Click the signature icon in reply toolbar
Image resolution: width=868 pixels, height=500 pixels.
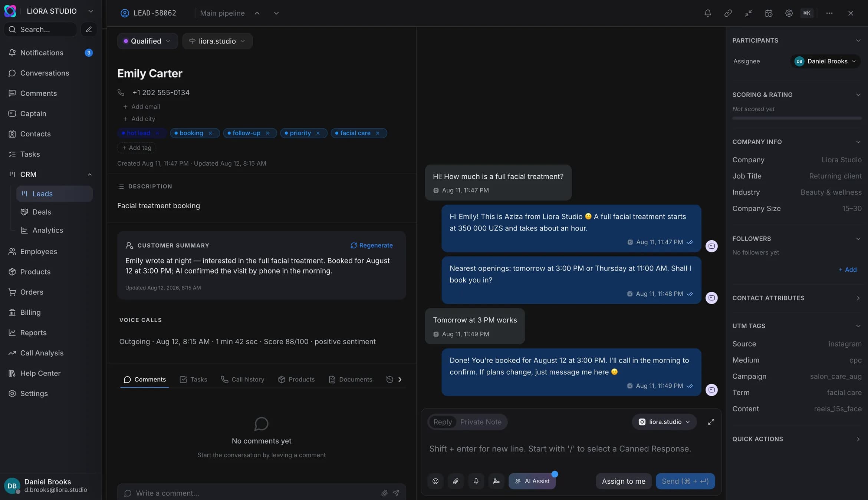496,481
